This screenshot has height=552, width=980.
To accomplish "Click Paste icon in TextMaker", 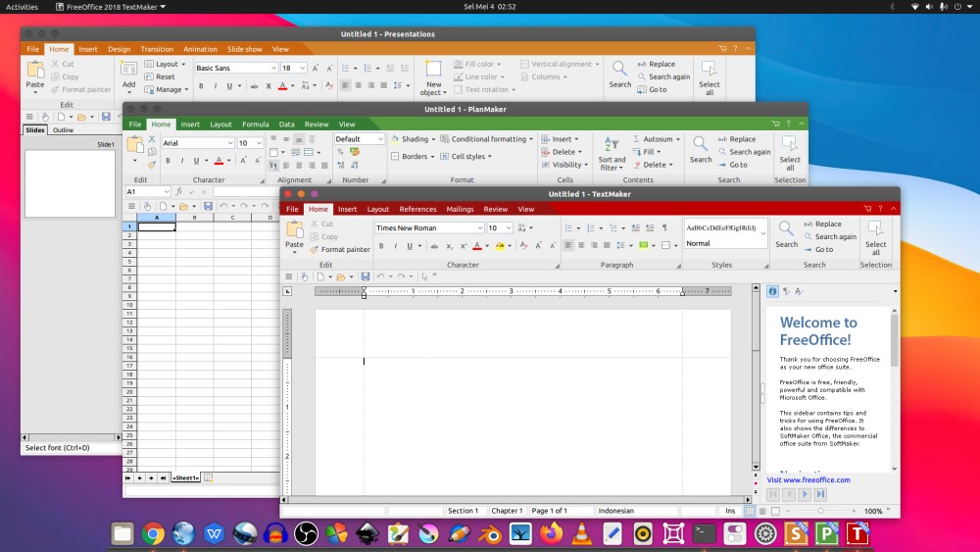I will 294,229.
